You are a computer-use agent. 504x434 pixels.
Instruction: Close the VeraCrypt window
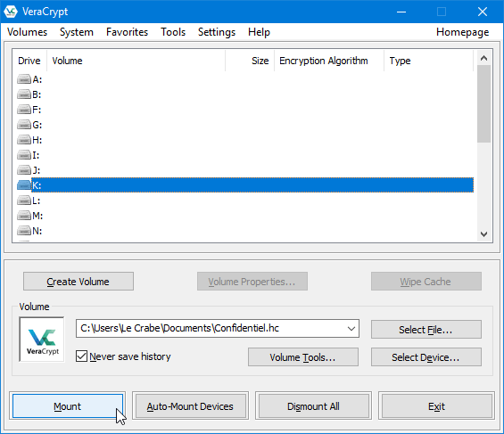pyautogui.click(x=482, y=12)
